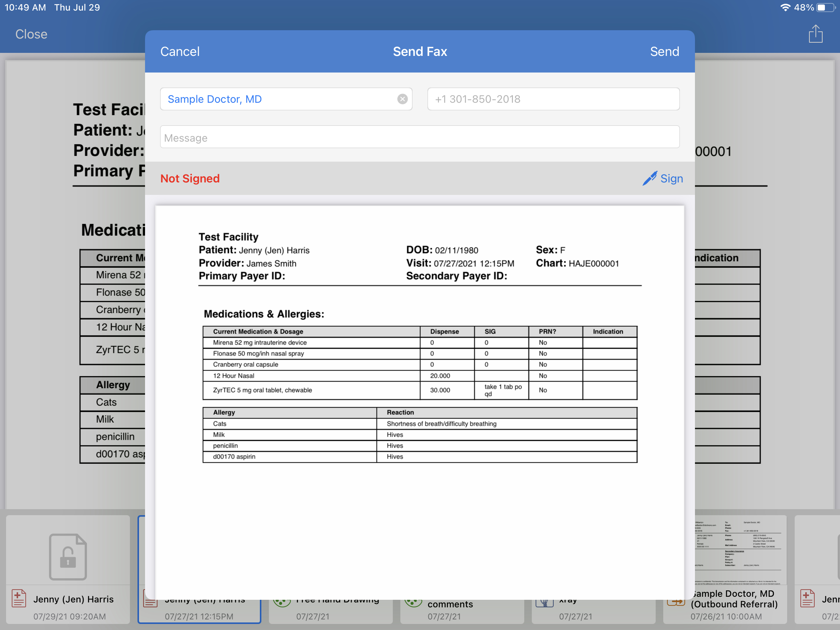Open locked document thumbnail for Jenny Harris
This screenshot has width=840, height=630.
point(68,569)
